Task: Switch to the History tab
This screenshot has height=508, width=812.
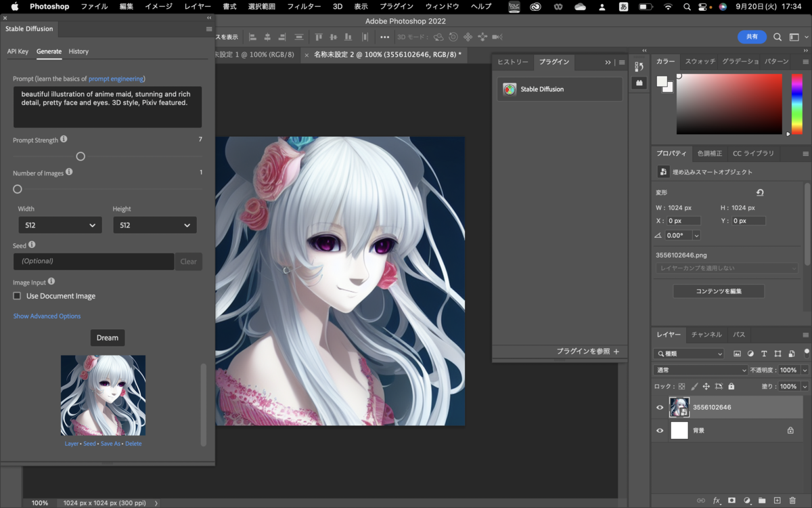Action: pos(78,51)
